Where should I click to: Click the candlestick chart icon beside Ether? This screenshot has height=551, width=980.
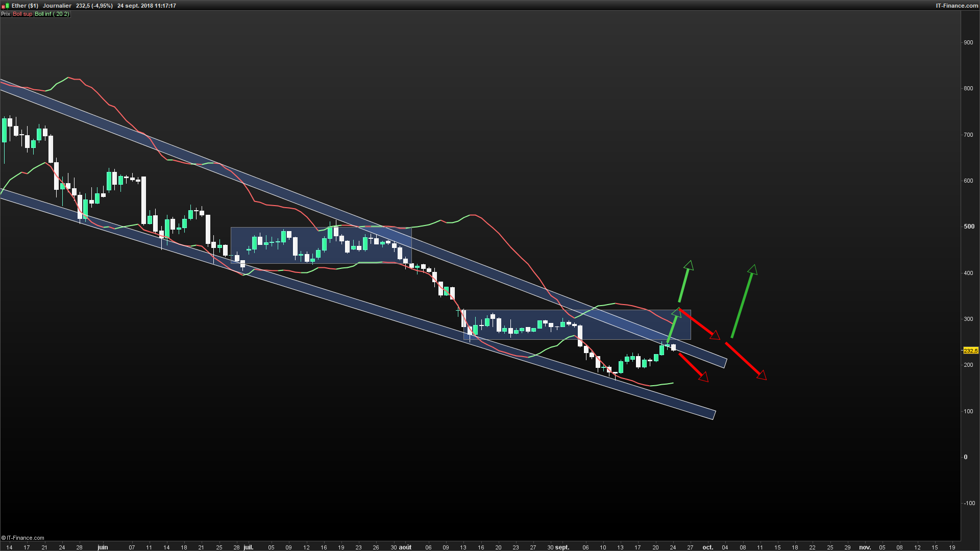6,6
